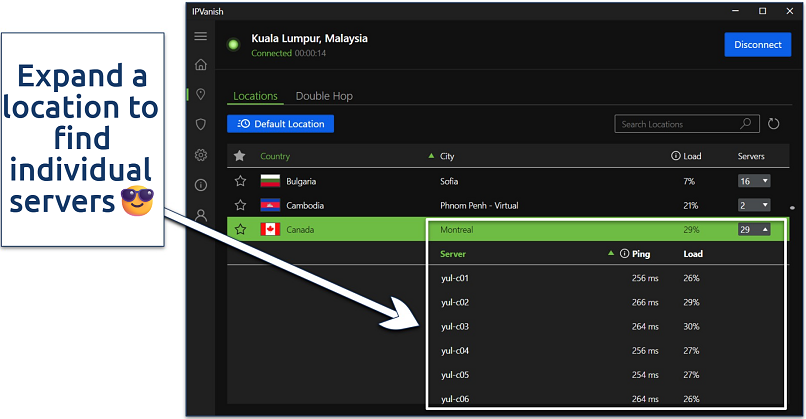Collapse Canada's 29 servers list
The image size is (806, 419).
tap(755, 229)
